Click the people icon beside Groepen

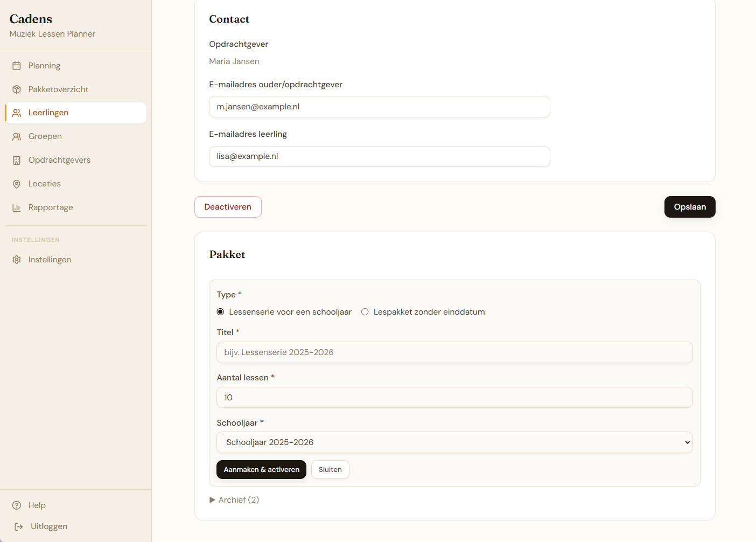(x=17, y=137)
